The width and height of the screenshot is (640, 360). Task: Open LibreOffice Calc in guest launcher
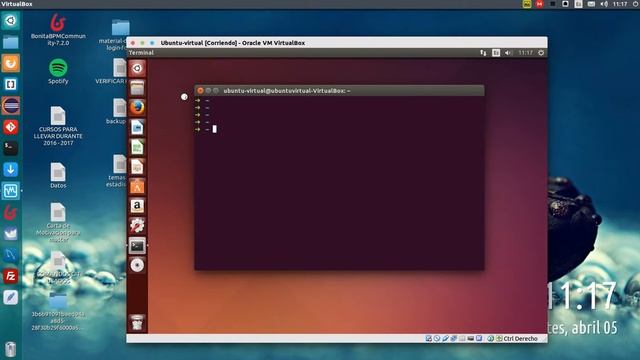click(x=137, y=147)
